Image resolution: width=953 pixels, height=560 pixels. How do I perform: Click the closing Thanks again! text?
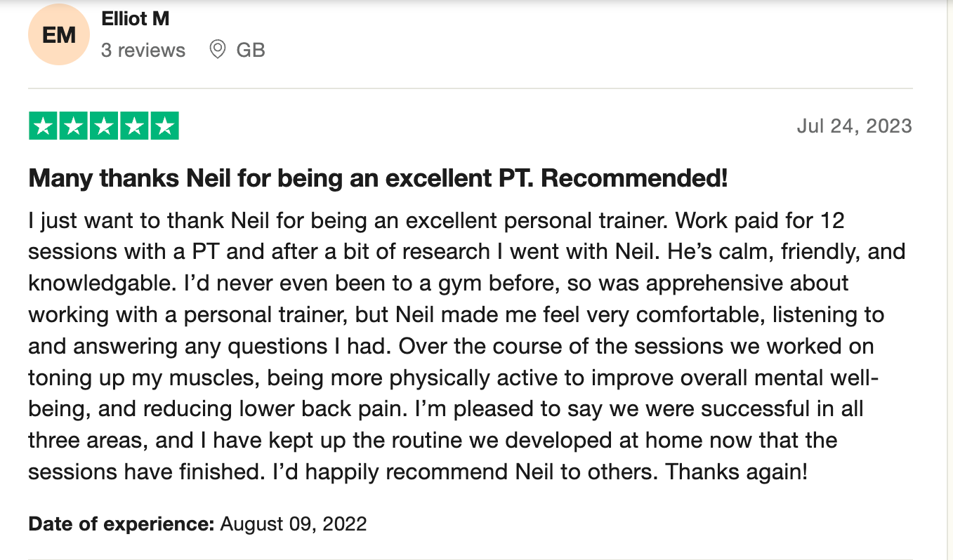pyautogui.click(x=737, y=471)
